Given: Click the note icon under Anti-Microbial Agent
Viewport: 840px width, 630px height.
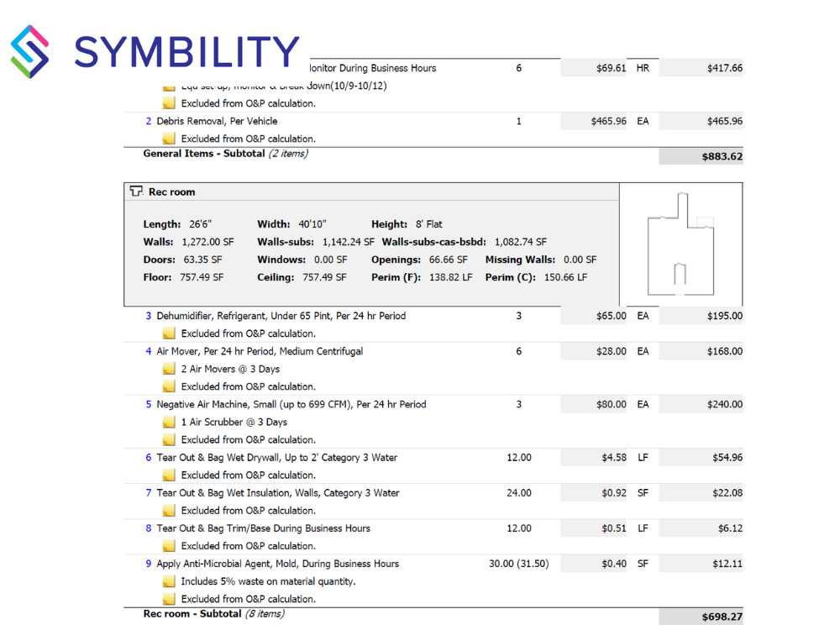Looking at the screenshot, I should tap(169, 598).
